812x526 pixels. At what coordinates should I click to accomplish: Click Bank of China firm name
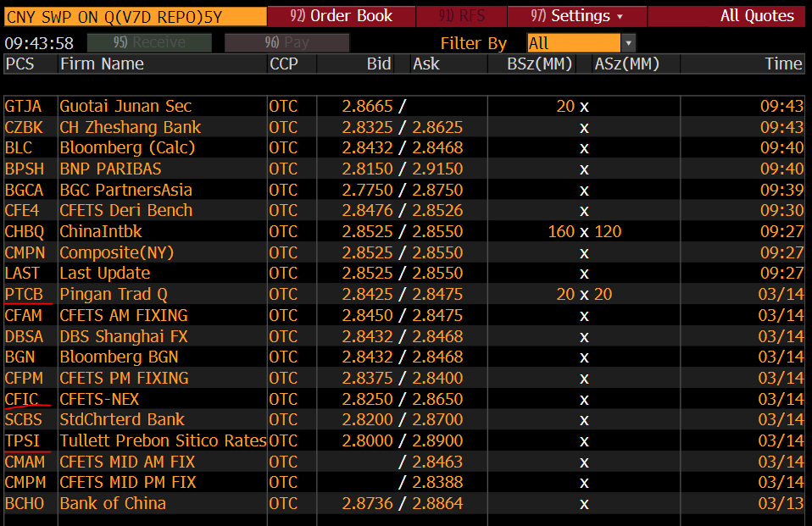tap(113, 503)
